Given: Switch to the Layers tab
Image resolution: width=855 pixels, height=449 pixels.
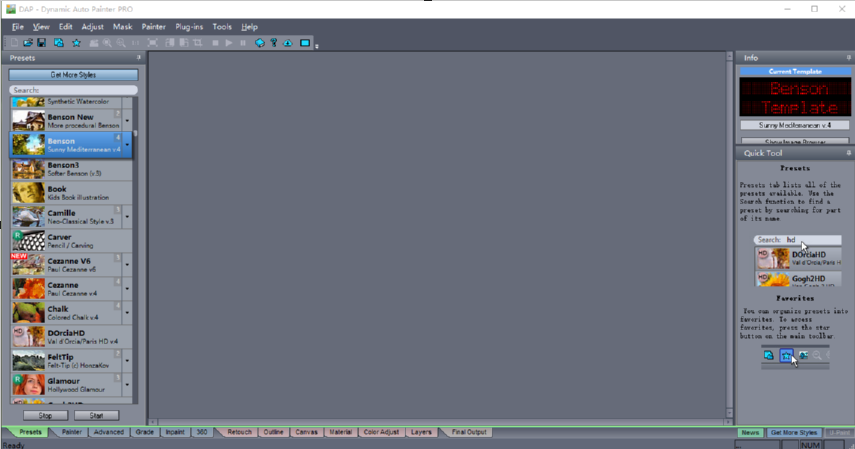Looking at the screenshot, I should [x=421, y=432].
